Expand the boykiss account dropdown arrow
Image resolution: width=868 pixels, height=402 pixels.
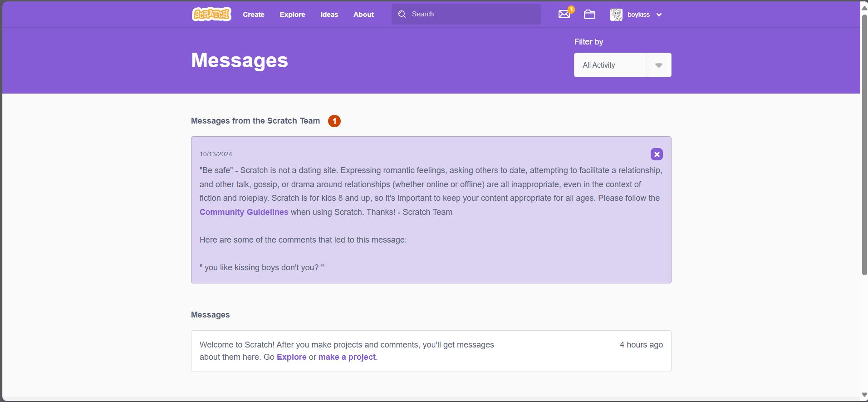click(x=659, y=15)
